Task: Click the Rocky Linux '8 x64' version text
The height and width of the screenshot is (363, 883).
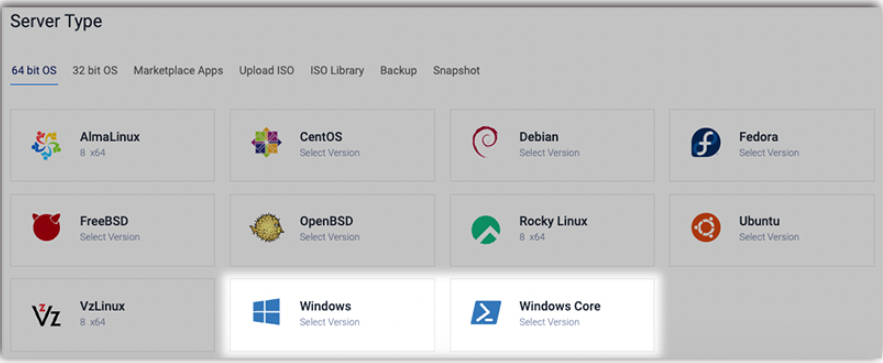Action: [532, 237]
